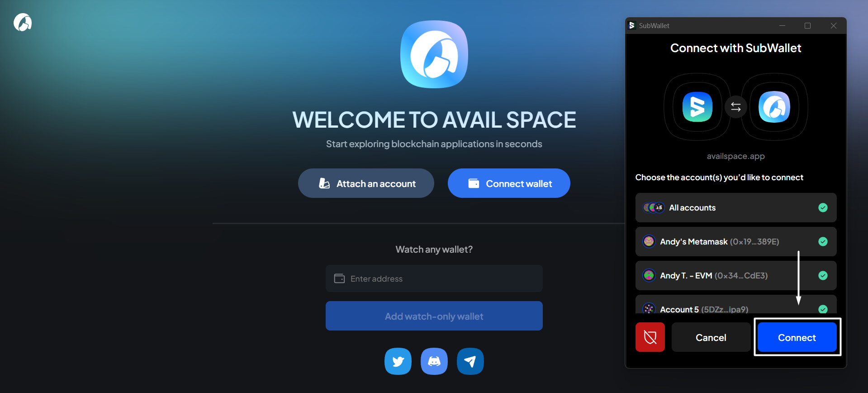Image resolution: width=868 pixels, height=393 pixels.
Task: Open the Telegram social link icon
Action: coord(470,361)
